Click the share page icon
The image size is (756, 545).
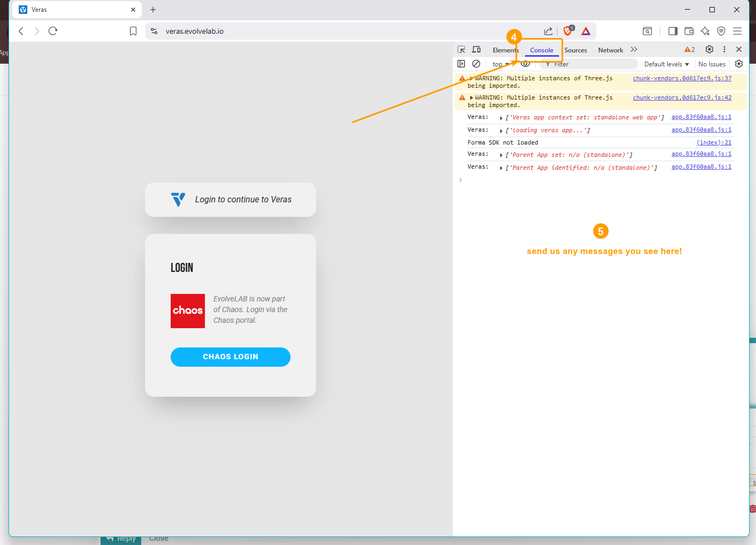548,31
